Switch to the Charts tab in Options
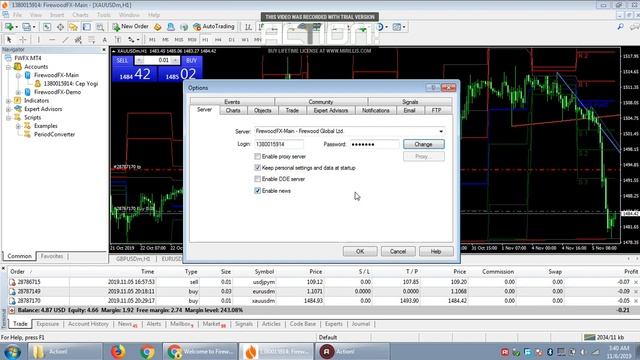 tap(233, 111)
